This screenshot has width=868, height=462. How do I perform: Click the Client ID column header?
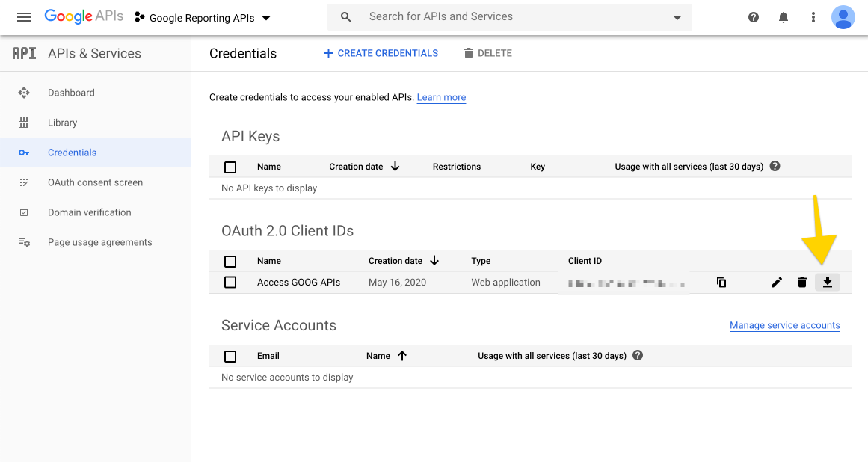(x=585, y=261)
